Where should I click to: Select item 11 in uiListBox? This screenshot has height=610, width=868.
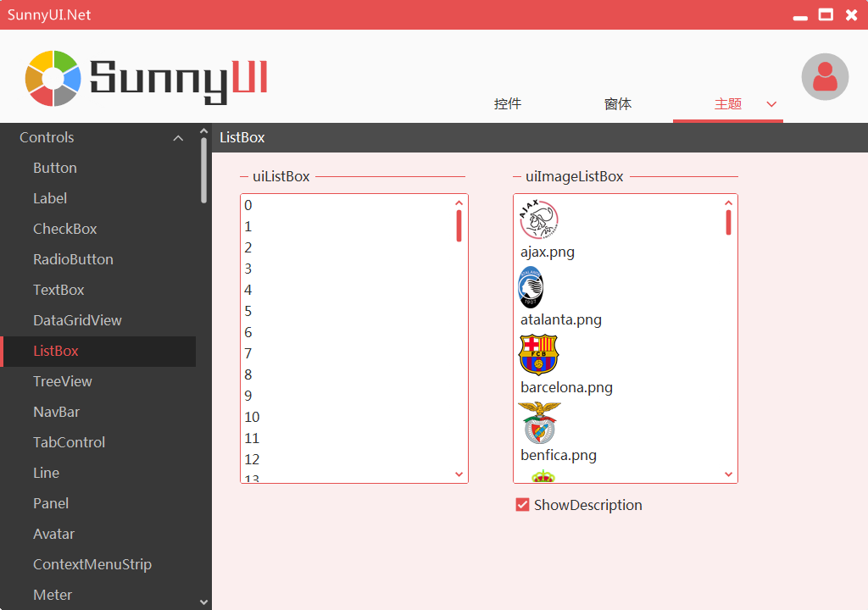coord(347,438)
